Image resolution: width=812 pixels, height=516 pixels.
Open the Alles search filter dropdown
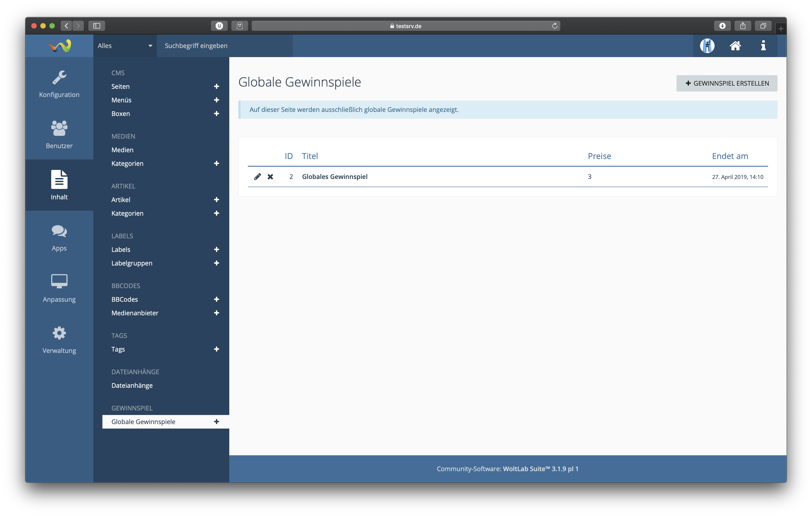pyautogui.click(x=125, y=46)
